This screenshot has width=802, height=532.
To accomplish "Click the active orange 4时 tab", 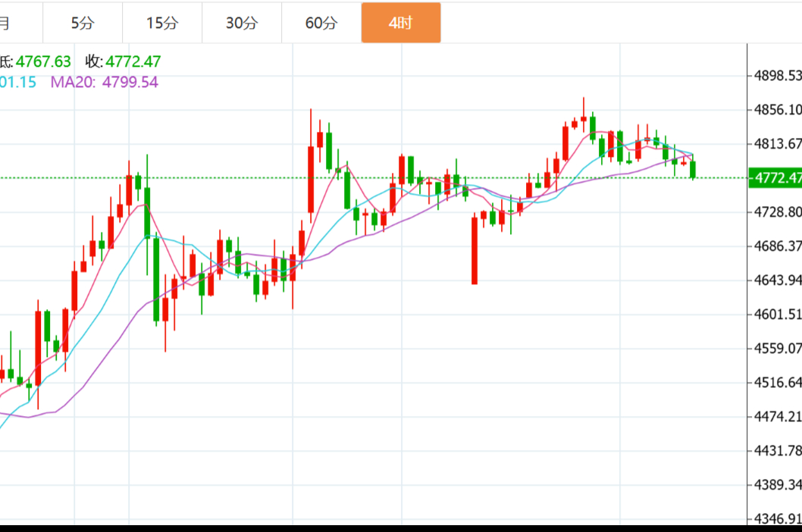I will pos(400,23).
